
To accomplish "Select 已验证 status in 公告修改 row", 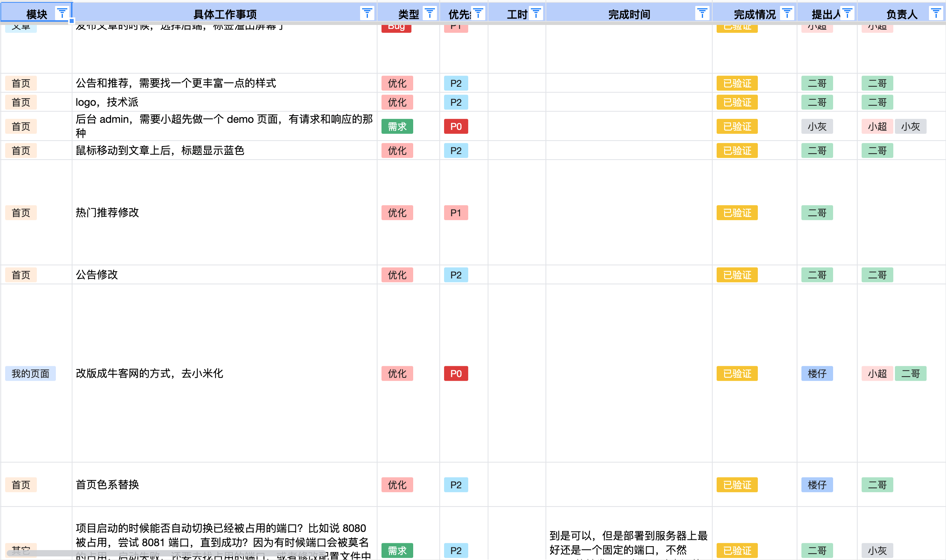I will click(x=737, y=275).
